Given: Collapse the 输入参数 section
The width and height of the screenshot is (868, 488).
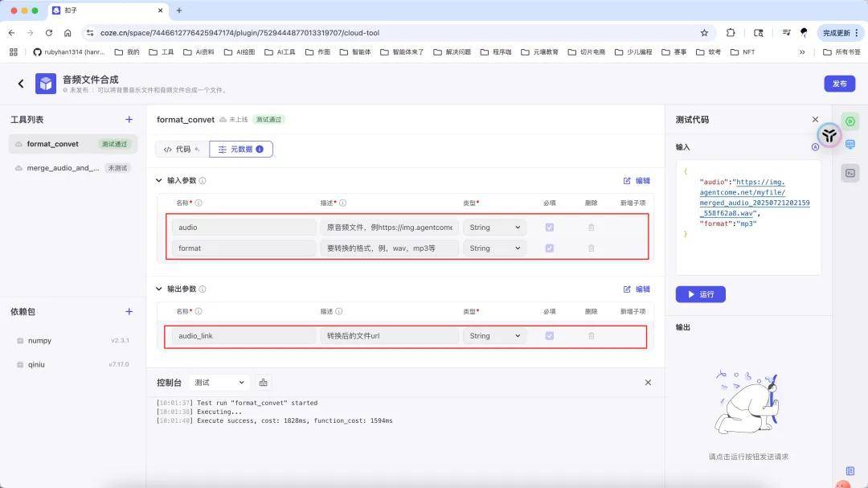Looking at the screenshot, I should 159,181.
